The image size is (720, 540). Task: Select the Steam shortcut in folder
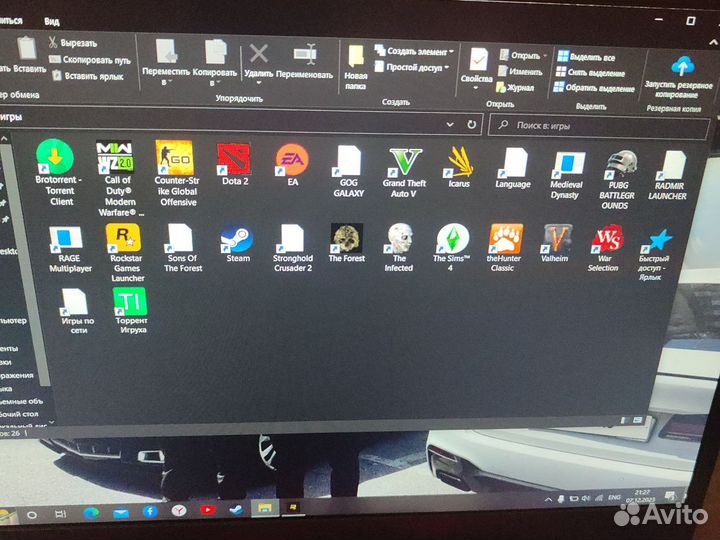[237, 244]
